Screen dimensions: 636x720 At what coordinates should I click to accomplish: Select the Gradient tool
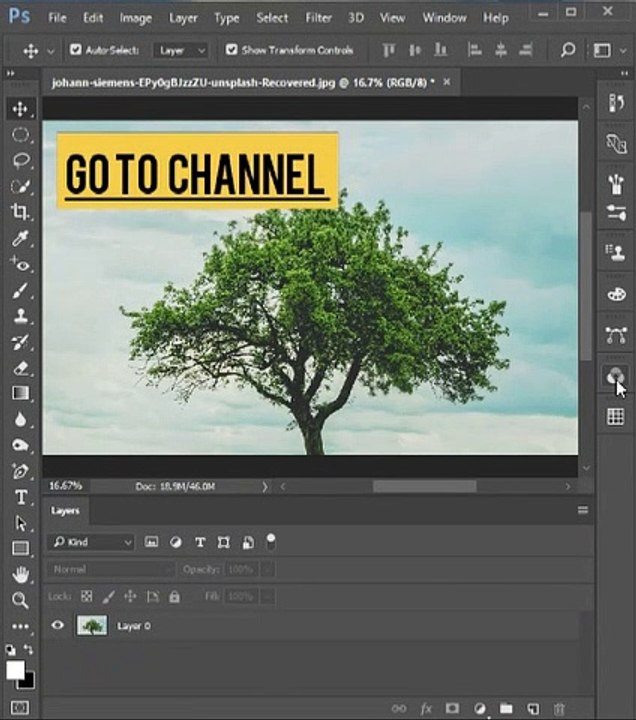(20, 393)
